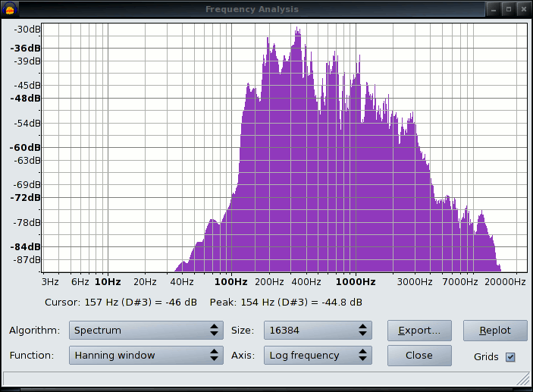The image size is (533, 392).
Task: Click the Size: label
Action: 243,331
